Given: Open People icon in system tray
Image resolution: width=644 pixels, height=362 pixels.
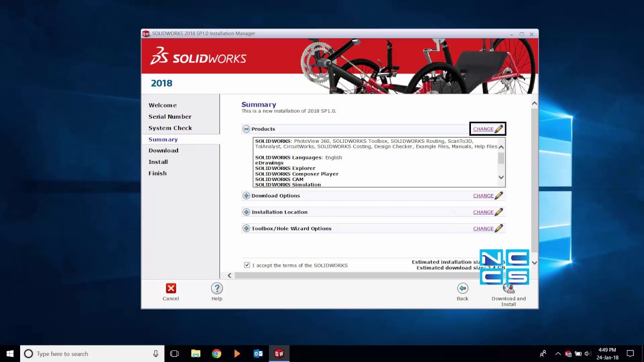Looking at the screenshot, I should pos(543,353).
